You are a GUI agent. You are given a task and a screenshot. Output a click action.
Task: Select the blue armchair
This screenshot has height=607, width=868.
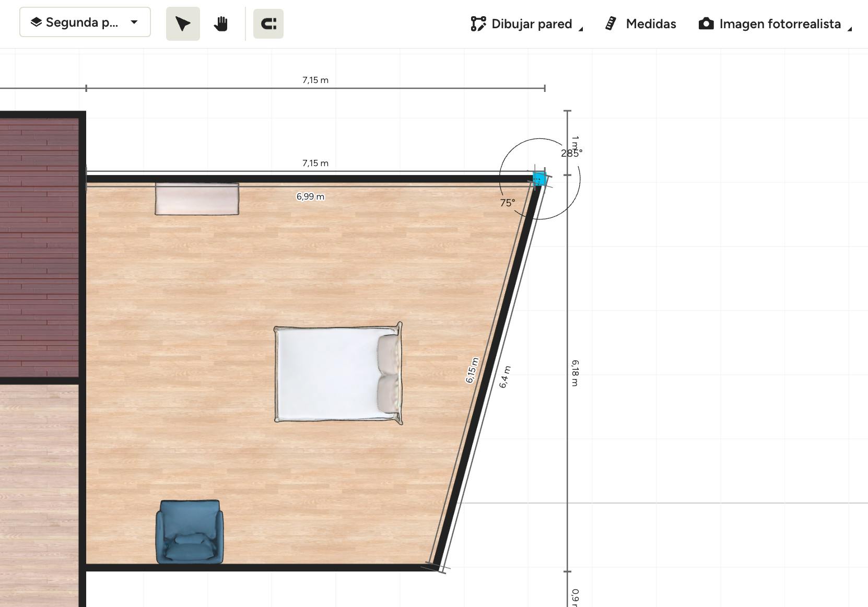pos(190,532)
